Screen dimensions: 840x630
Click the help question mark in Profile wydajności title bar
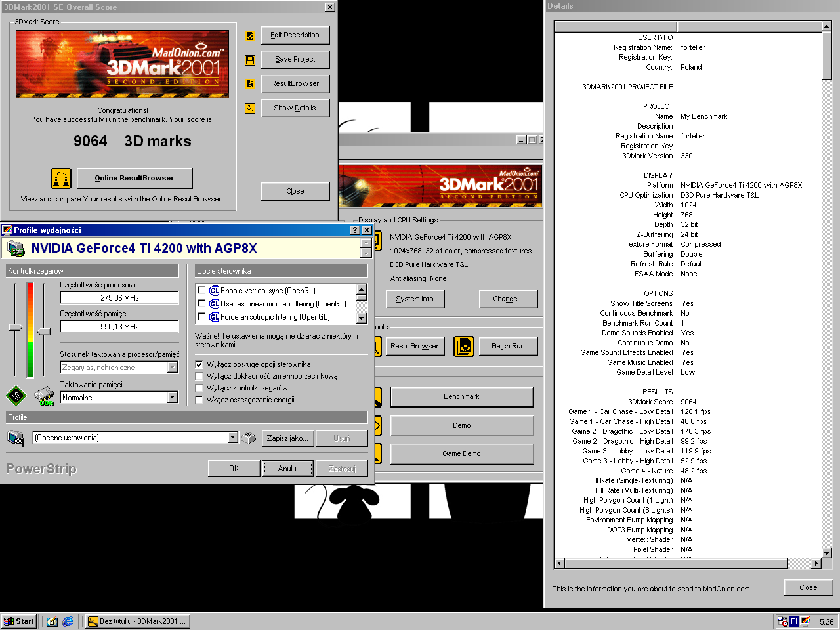tap(355, 230)
